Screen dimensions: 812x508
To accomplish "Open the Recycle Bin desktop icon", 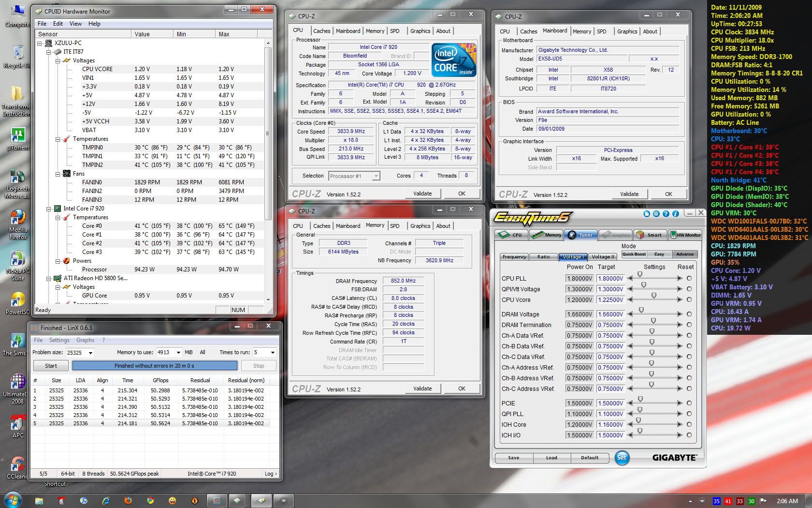I will [x=17, y=56].
